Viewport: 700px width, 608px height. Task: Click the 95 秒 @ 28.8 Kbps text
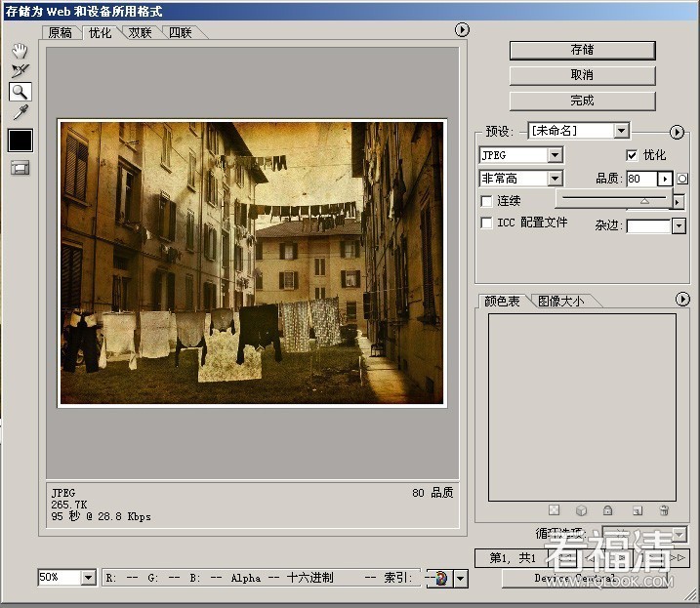tap(101, 516)
